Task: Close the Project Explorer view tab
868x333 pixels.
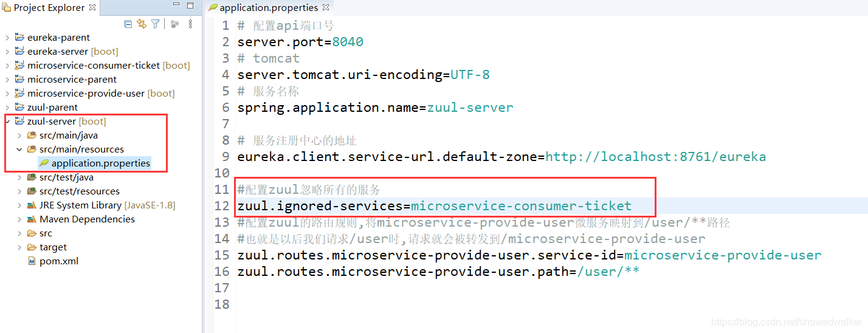Action: point(92,7)
